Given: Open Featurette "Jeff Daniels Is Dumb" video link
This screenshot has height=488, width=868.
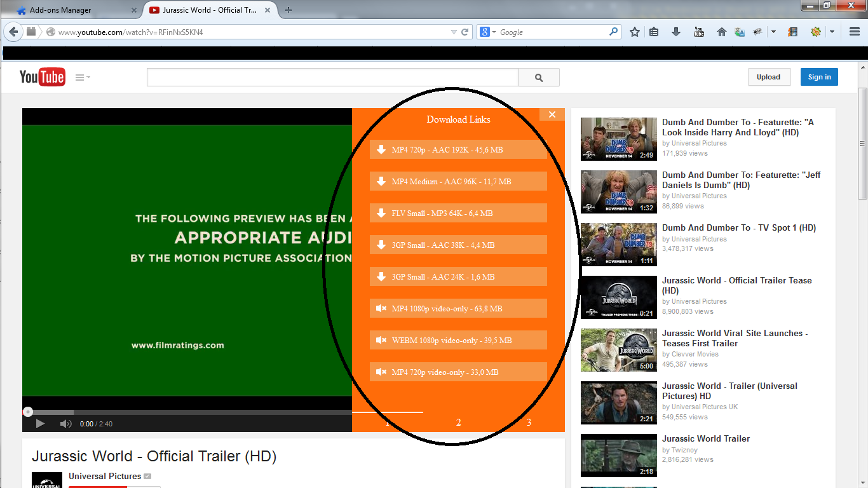Looking at the screenshot, I should [741, 180].
